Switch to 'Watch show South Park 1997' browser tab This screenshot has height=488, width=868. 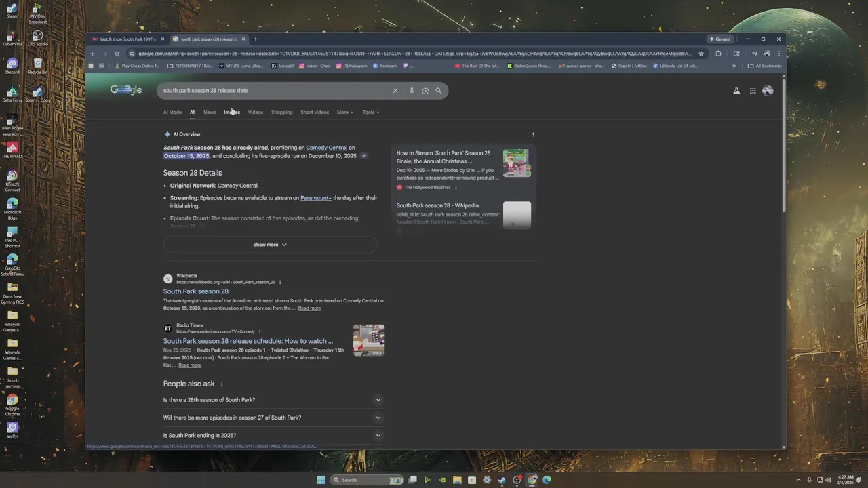(128, 39)
